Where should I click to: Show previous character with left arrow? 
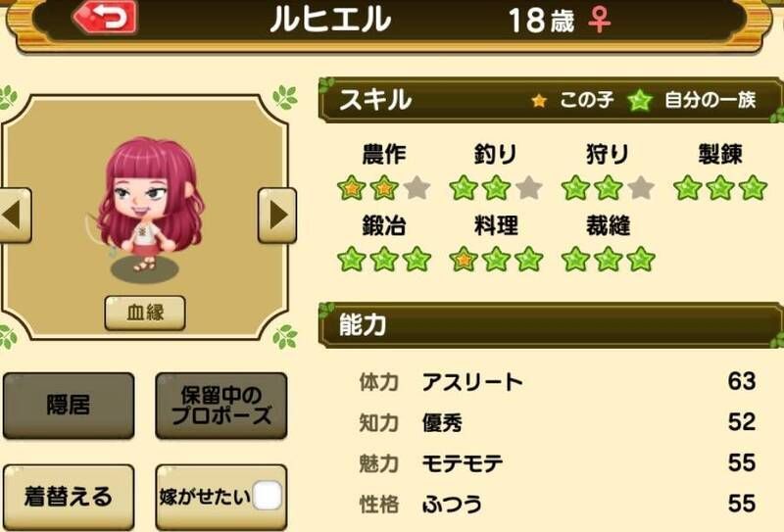click(x=15, y=216)
